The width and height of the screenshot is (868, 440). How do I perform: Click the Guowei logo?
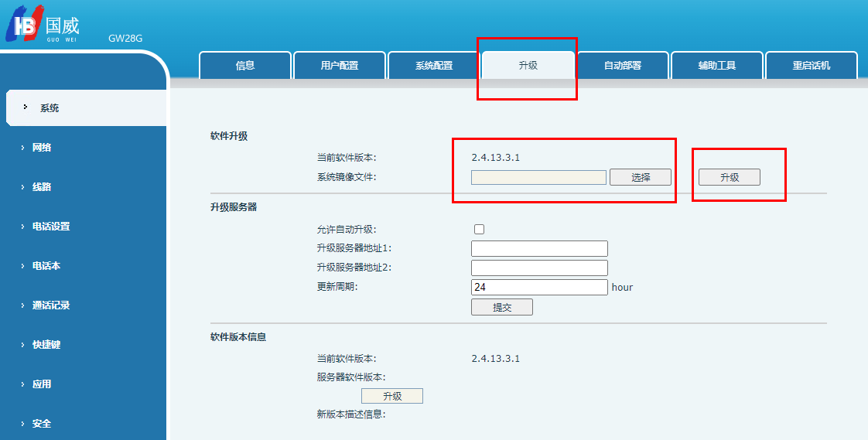tap(43, 23)
